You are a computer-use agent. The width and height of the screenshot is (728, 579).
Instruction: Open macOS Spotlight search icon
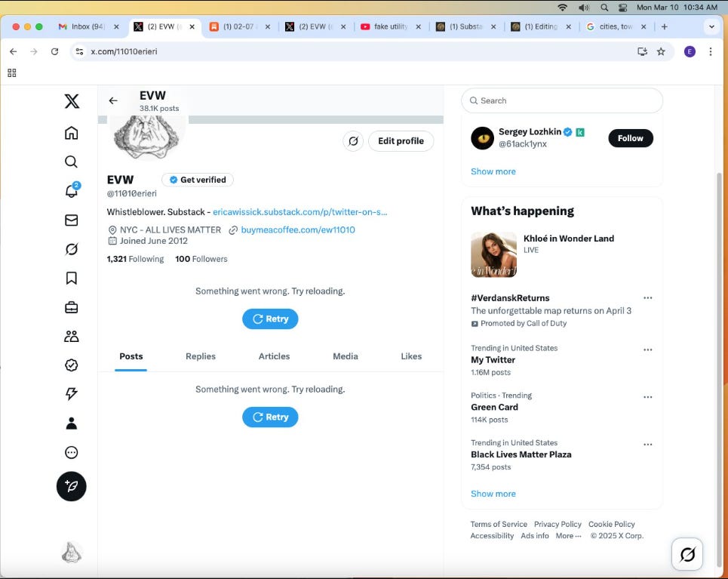(604, 8)
